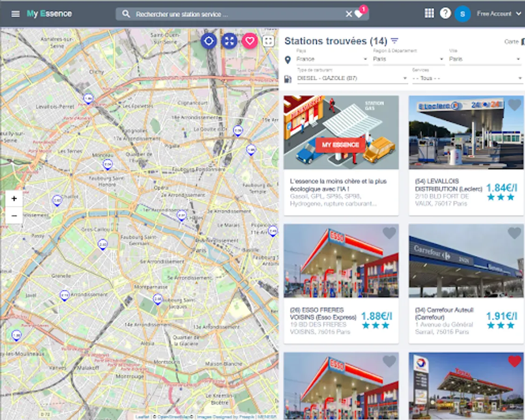The height and width of the screenshot is (420, 525).
Task: Click the 'Stations trouvées (14)' heading
Action: (336, 41)
